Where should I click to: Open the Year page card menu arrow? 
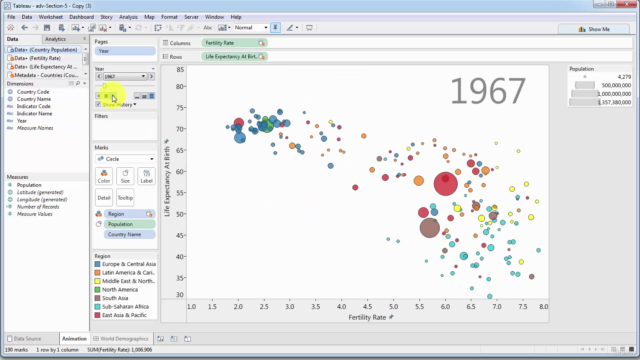[153, 69]
